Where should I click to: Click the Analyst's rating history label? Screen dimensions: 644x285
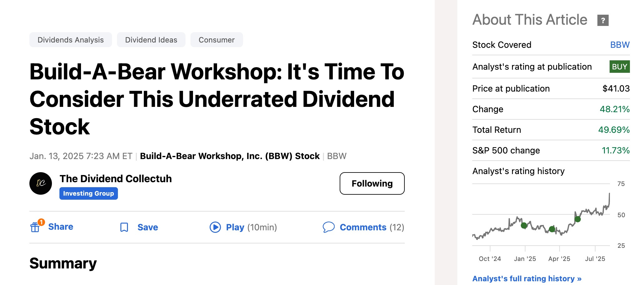(x=519, y=171)
